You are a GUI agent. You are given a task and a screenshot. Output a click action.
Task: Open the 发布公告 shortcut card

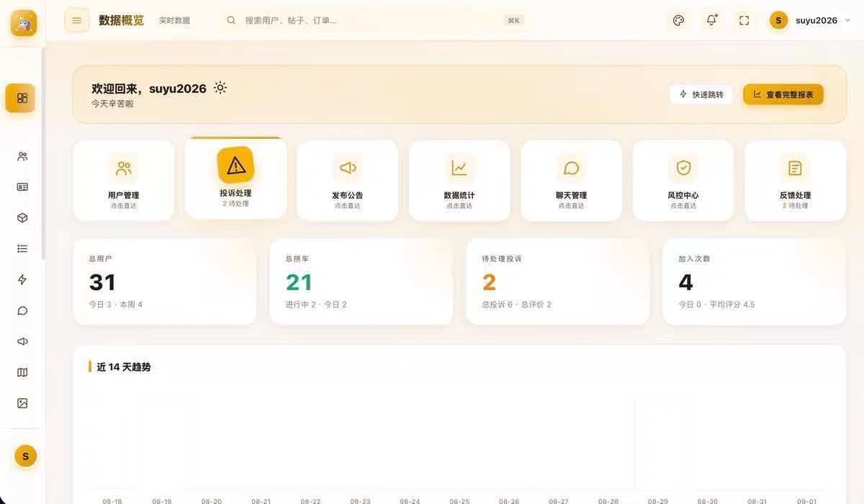[348, 181]
